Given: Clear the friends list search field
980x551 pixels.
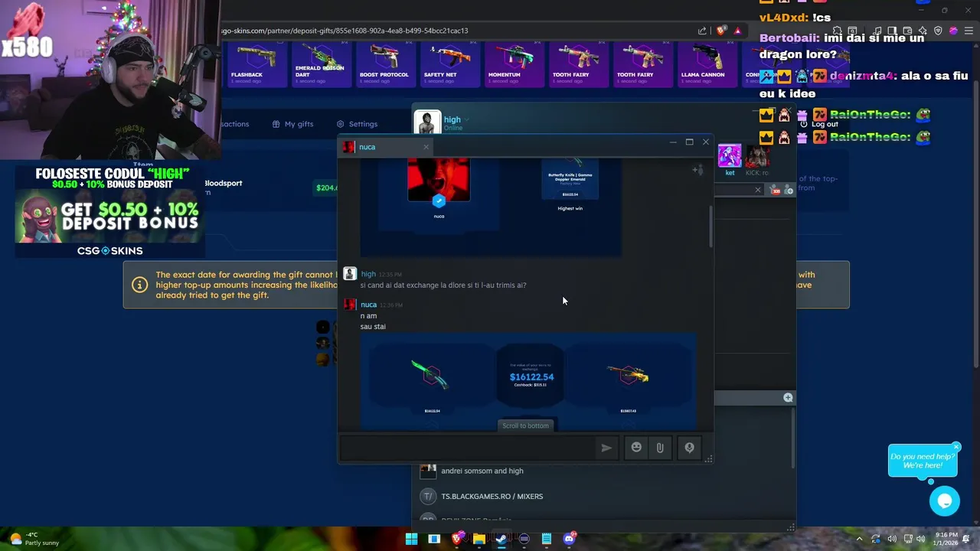Looking at the screenshot, I should [x=758, y=190].
